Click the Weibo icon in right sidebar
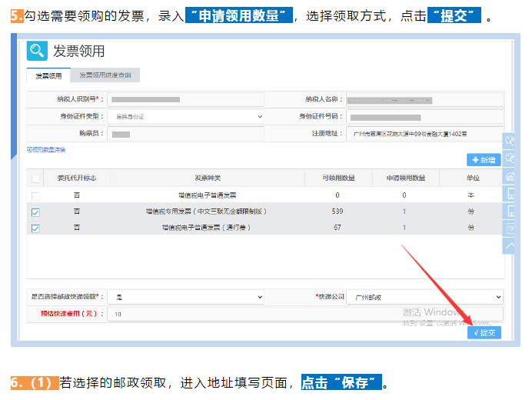The width and height of the screenshot is (532, 400). tap(511, 175)
